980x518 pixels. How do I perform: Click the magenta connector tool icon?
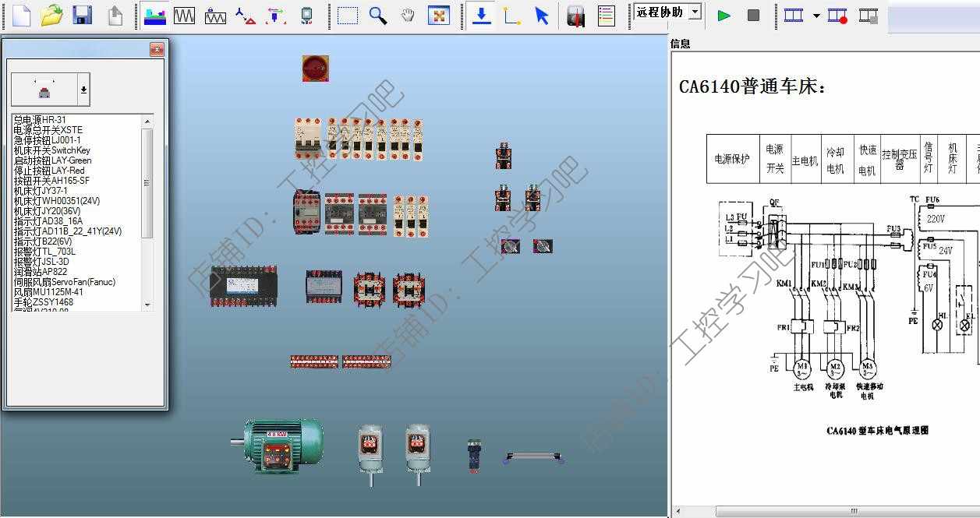pyautogui.click(x=275, y=15)
